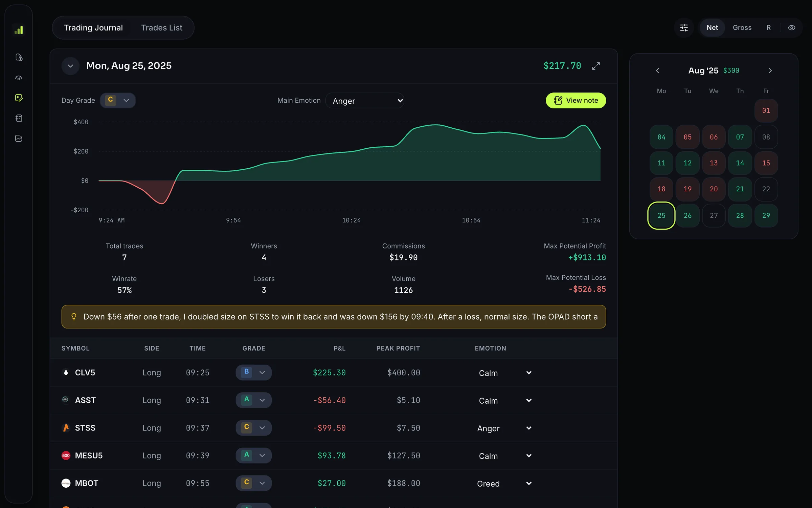Switch to Net P&L mode
Image resolution: width=812 pixels, height=508 pixels.
pos(712,28)
